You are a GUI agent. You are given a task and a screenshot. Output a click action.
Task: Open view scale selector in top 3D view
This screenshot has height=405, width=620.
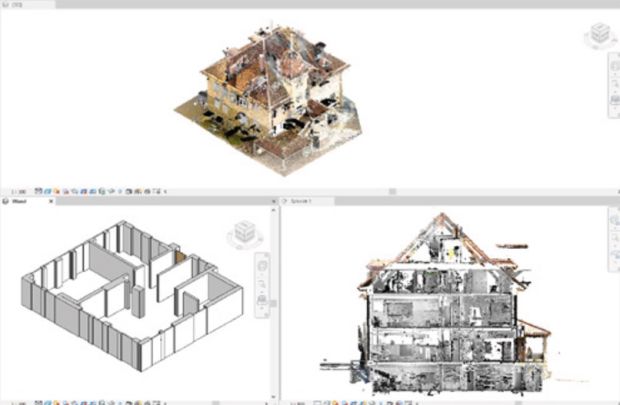click(18, 191)
